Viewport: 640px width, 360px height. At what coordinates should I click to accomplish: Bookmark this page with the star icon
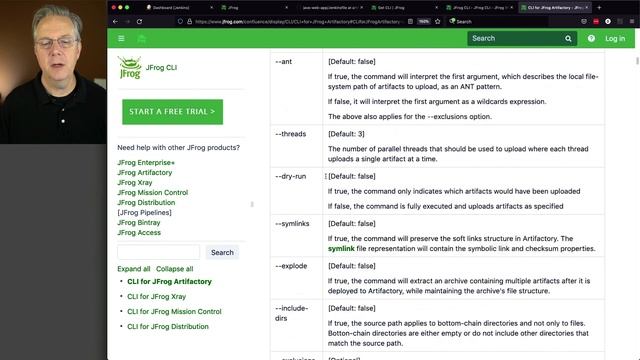[438, 21]
